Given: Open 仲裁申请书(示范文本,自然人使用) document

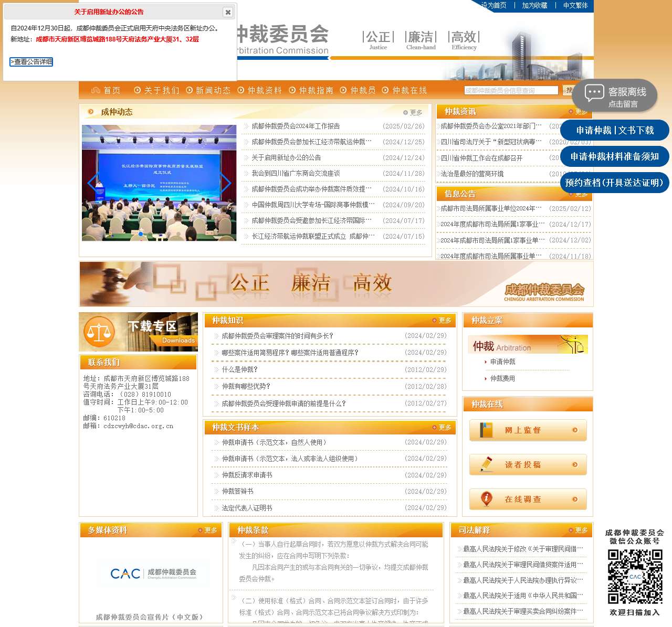Looking at the screenshot, I should click(274, 442).
